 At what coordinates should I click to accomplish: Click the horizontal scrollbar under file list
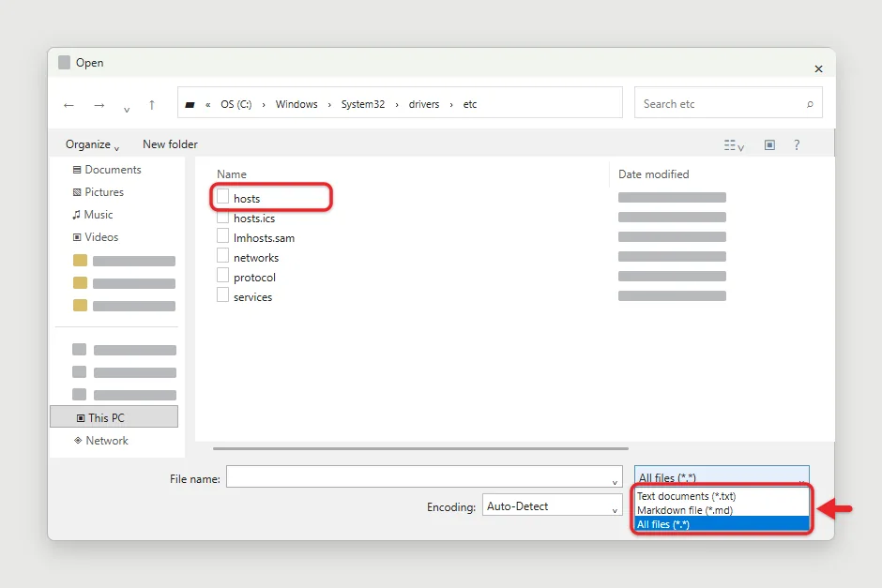420,448
